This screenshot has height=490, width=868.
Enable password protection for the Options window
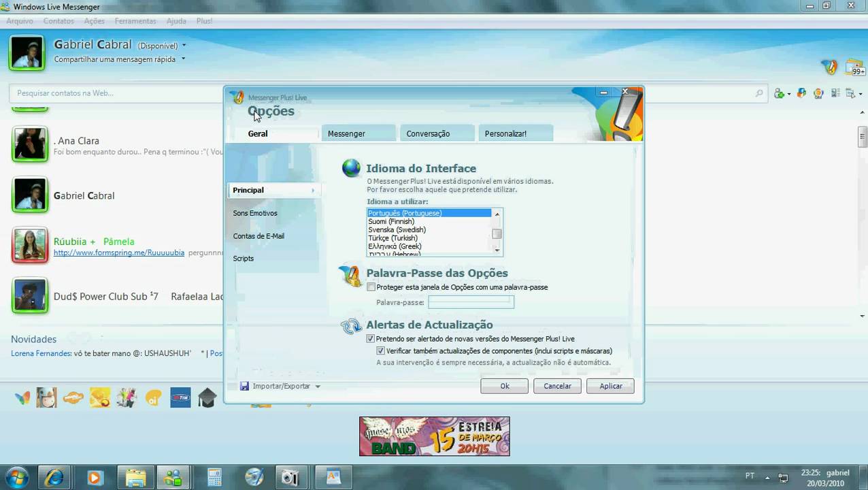click(x=371, y=287)
